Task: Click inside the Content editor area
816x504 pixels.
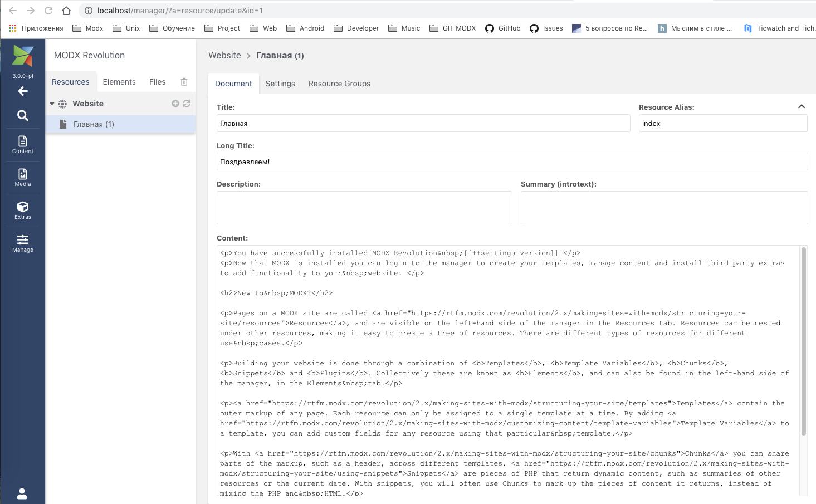Action: (508, 370)
